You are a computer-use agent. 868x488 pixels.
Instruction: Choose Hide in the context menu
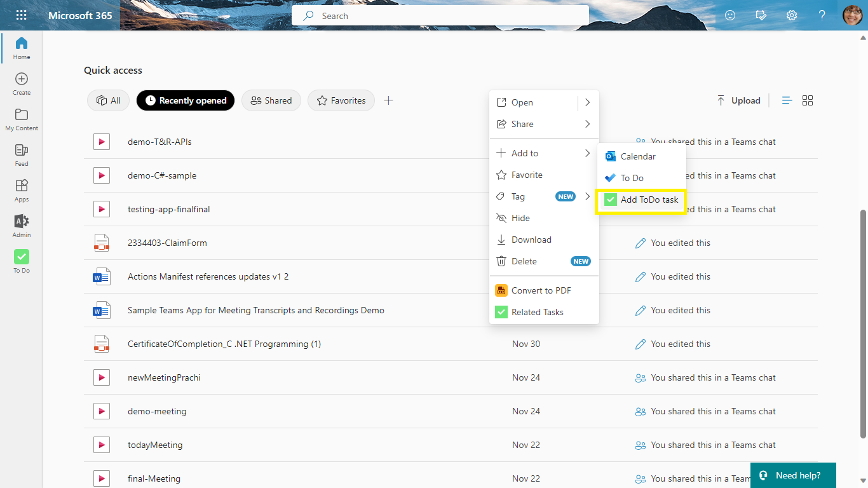(x=544, y=218)
